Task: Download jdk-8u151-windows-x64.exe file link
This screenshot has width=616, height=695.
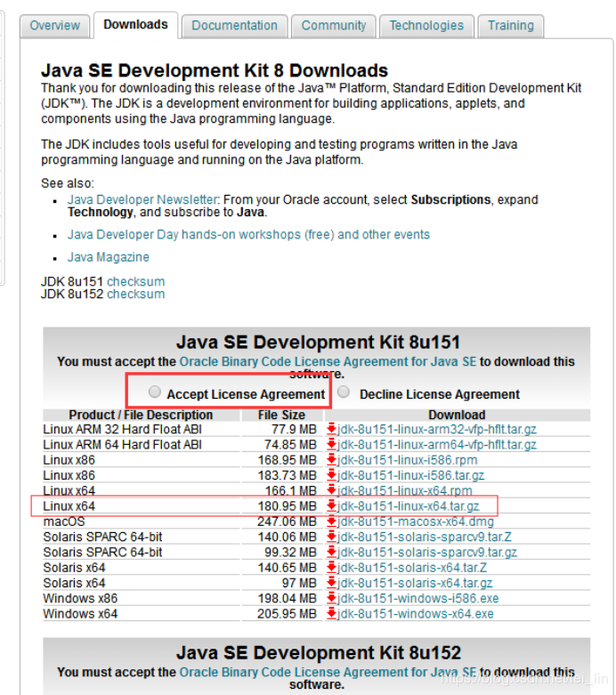Action: 416,614
